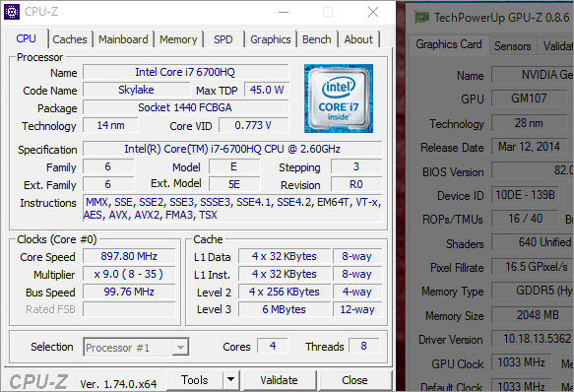The width and height of the screenshot is (574, 392).
Task: Select the SPD tab
Action: (x=223, y=39)
